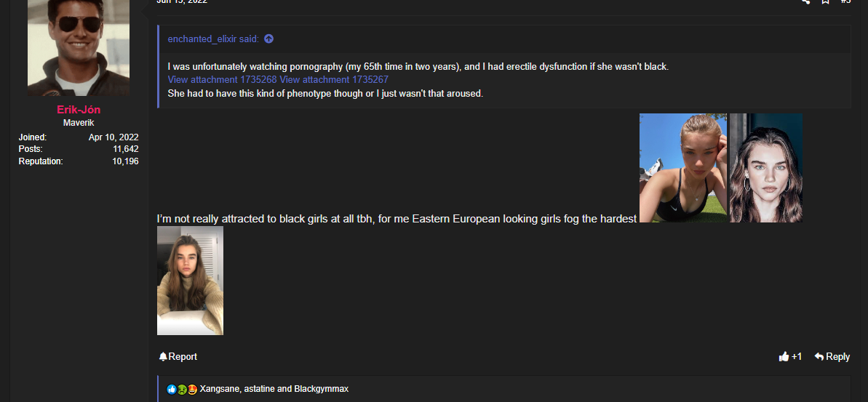The width and height of the screenshot is (868, 402).
Task: Click the up-arrow icon beside enchanted_elixir said
Action: point(268,39)
